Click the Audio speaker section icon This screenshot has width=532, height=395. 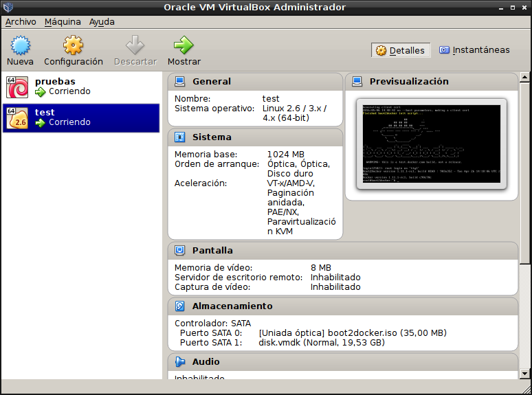[180, 362]
